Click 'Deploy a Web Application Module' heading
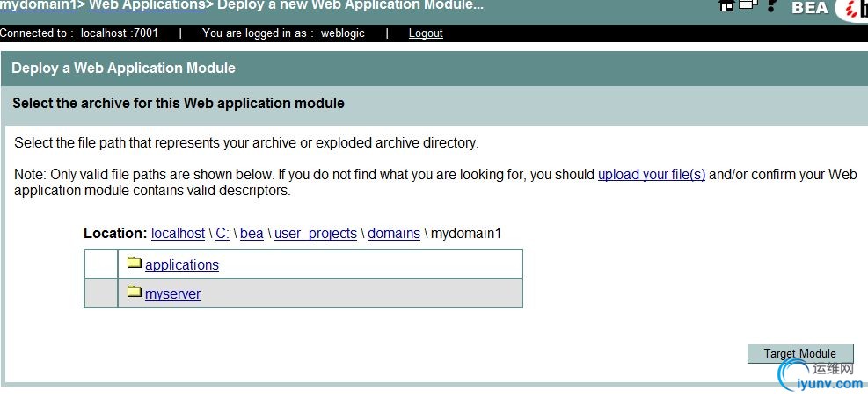The width and height of the screenshot is (868, 398). click(123, 69)
